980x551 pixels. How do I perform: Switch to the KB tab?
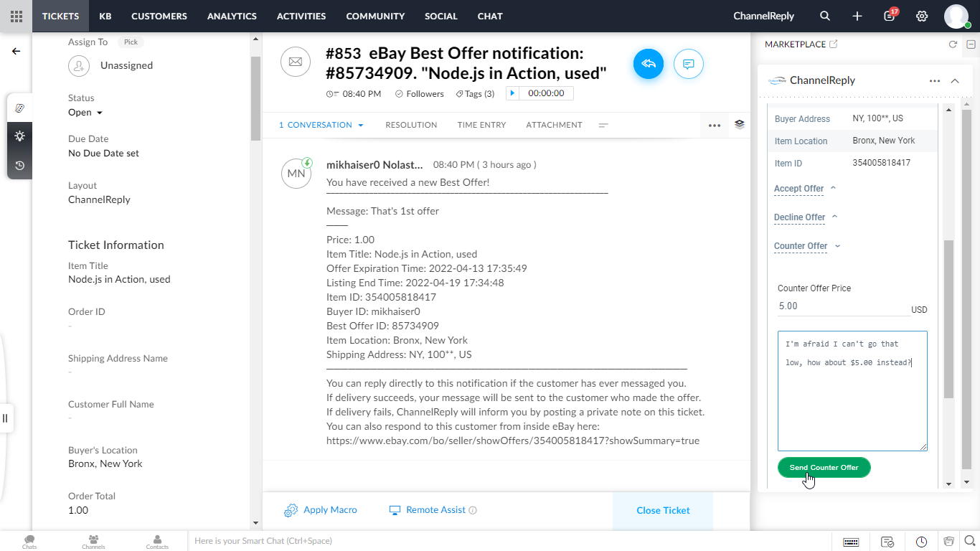pyautogui.click(x=105, y=16)
